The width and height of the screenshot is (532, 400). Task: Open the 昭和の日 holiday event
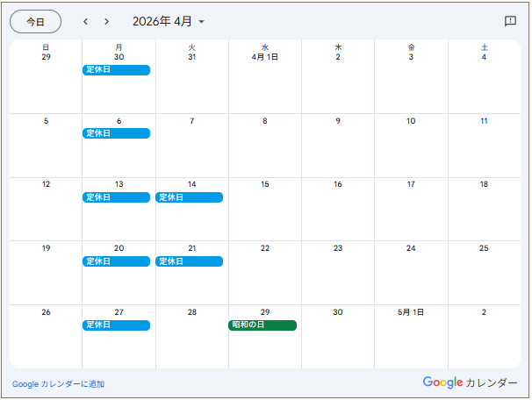(262, 325)
